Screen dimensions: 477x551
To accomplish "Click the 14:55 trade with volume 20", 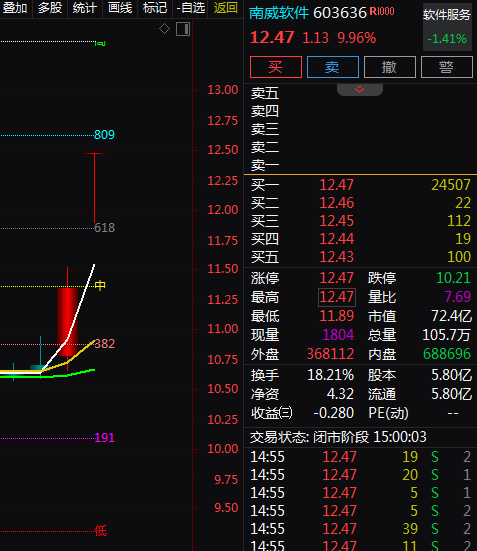I will (360, 475).
